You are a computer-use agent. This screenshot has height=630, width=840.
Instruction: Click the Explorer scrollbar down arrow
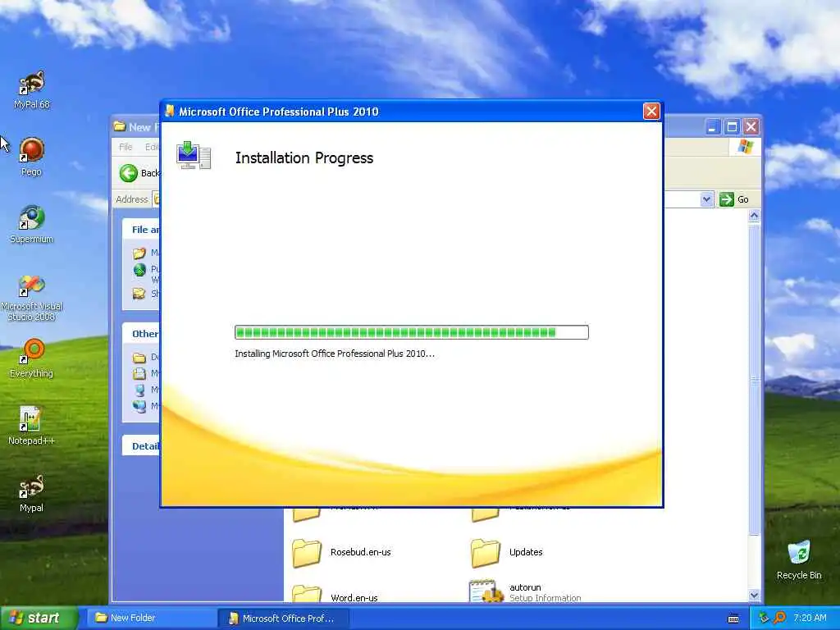click(x=754, y=596)
